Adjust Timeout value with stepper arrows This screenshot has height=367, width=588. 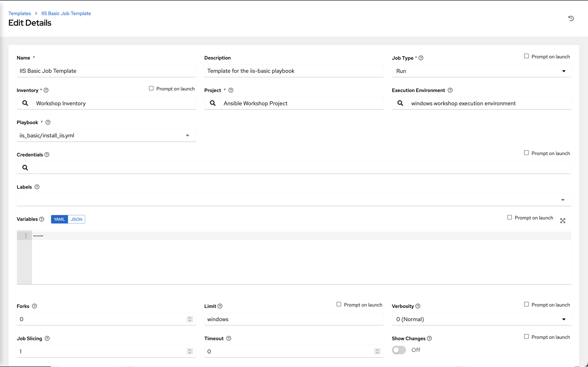378,351
